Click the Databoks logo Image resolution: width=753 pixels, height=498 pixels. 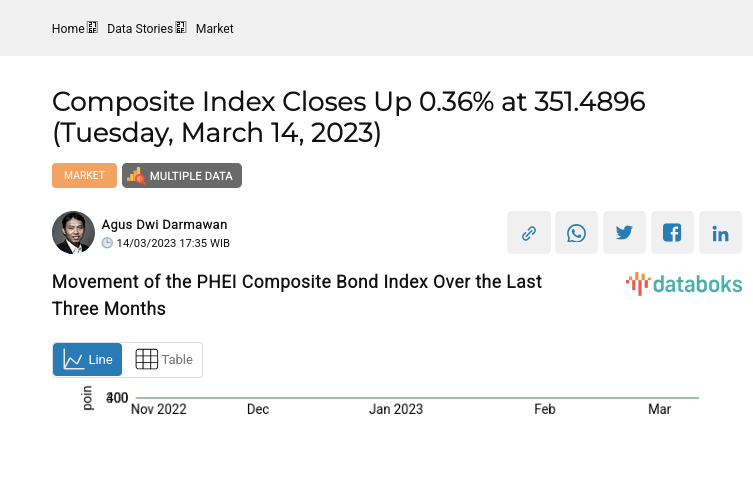coord(684,284)
